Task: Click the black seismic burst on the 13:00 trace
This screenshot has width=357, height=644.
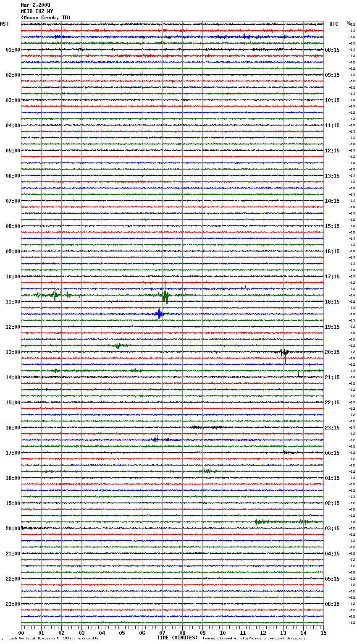Action: [x=284, y=352]
